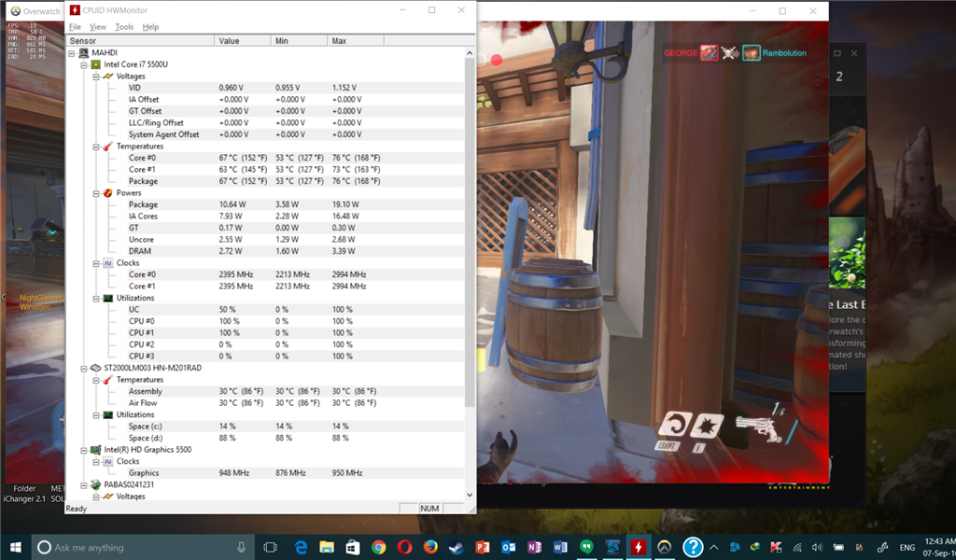Image resolution: width=956 pixels, height=560 pixels.
Task: Open Task View from the taskbar
Action: [270, 547]
